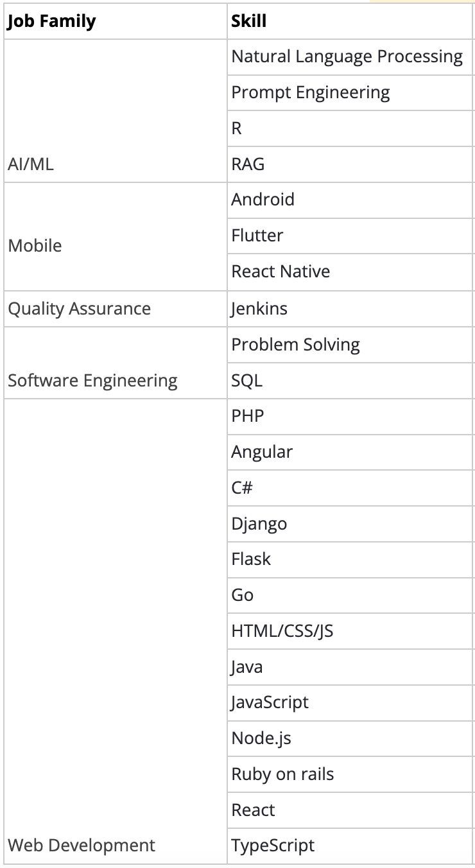Screen dimensions: 475x868
Task: Click the Problem Solving cell
Action: [x=295, y=345]
